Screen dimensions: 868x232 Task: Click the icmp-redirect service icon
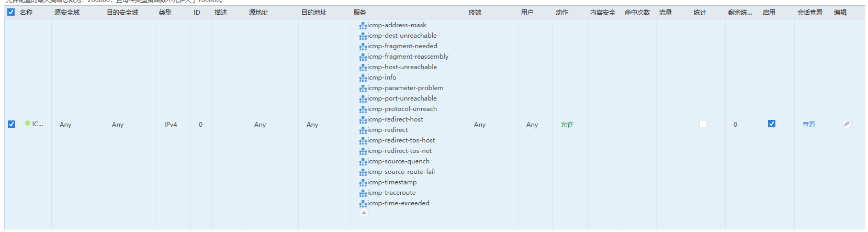click(x=363, y=130)
